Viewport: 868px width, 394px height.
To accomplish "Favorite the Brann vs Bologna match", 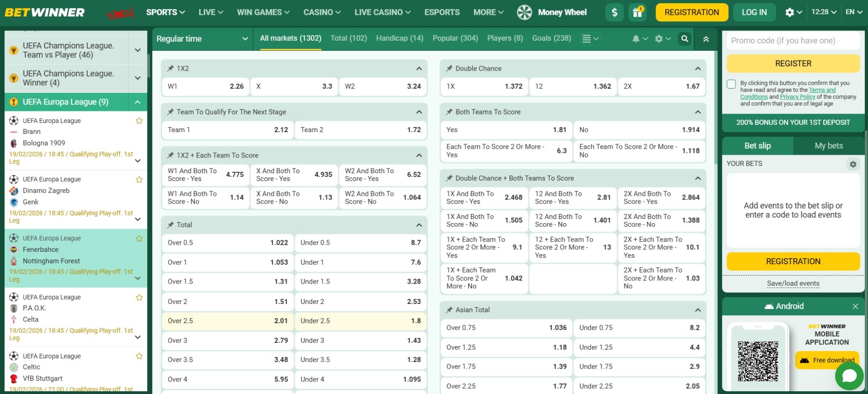I will tap(139, 121).
